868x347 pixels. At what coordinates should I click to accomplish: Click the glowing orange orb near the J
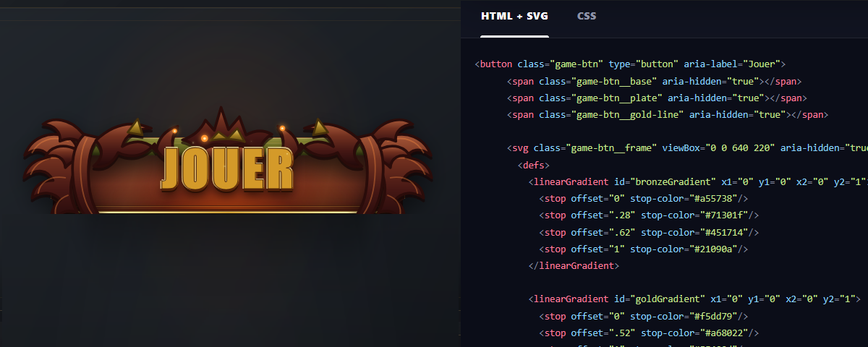click(174, 132)
